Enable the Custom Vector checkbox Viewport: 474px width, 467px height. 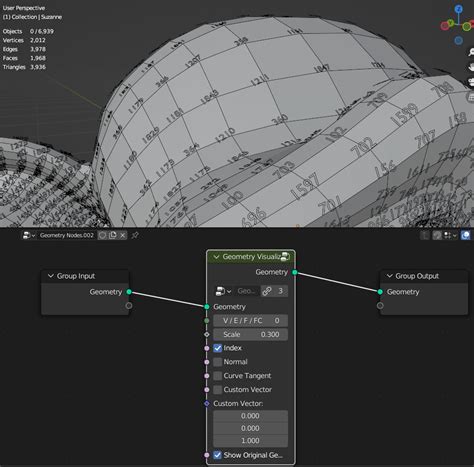point(218,390)
